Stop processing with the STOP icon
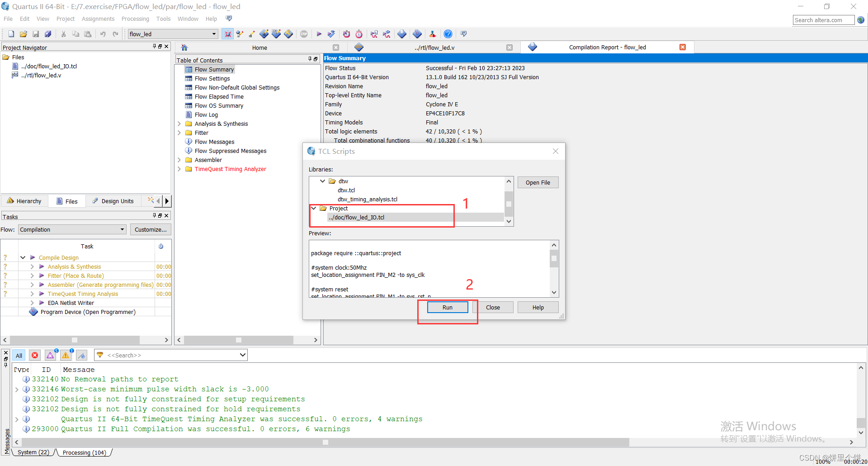Viewport: 868px width, 466px height. coord(304,34)
